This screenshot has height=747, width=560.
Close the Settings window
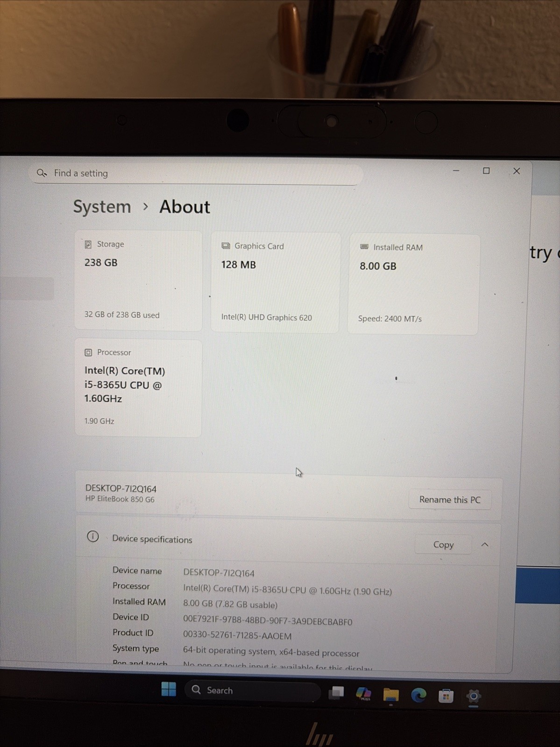(517, 171)
